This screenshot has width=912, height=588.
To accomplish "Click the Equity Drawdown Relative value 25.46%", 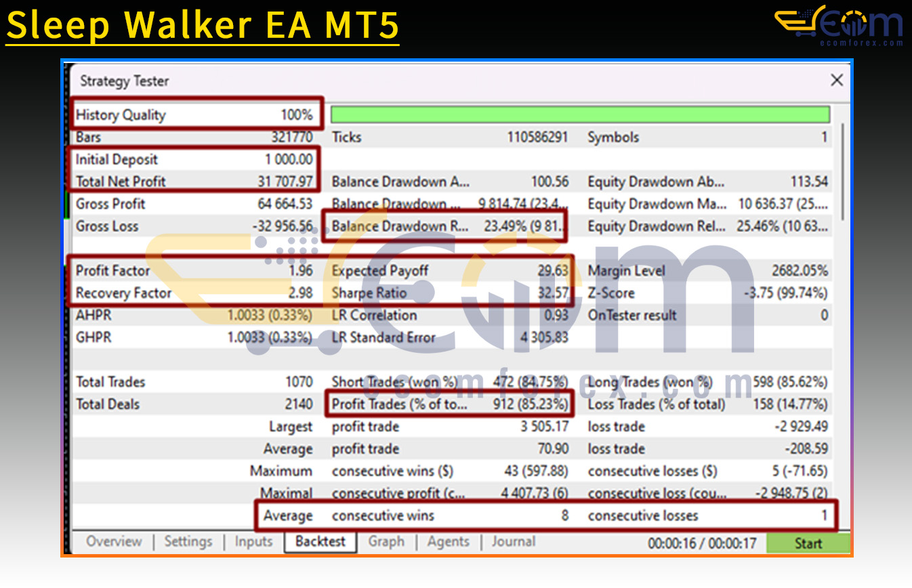I will coord(783,226).
